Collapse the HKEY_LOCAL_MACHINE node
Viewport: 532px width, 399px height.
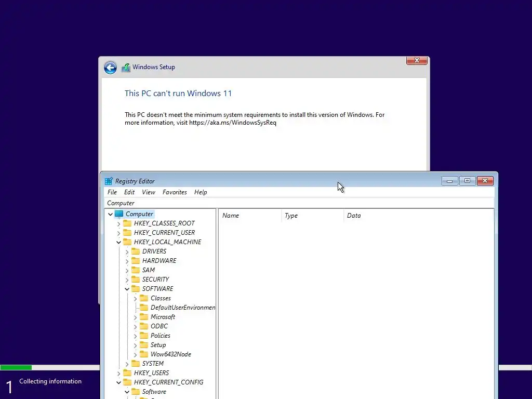(118, 242)
